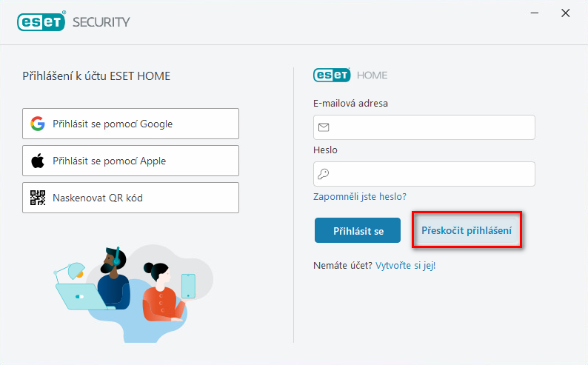This screenshot has height=365, width=588.
Task: Choose "Přihlásit se pomocí Apple" text
Action: (109, 161)
